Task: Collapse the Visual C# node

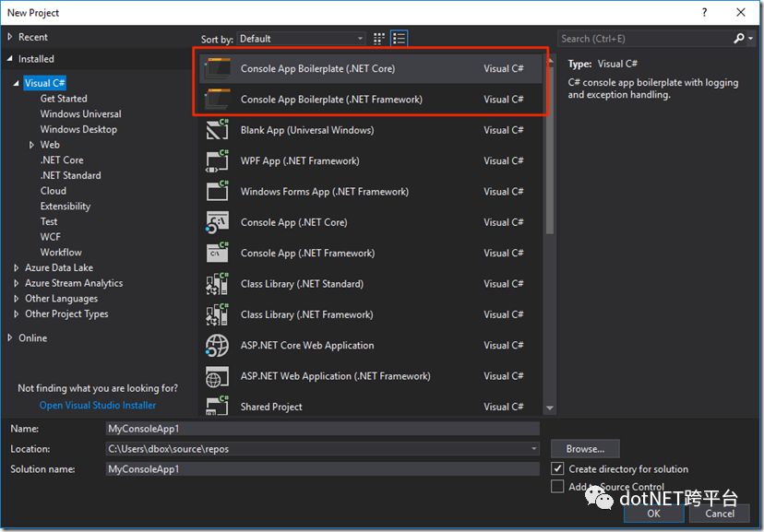Action: pos(16,83)
